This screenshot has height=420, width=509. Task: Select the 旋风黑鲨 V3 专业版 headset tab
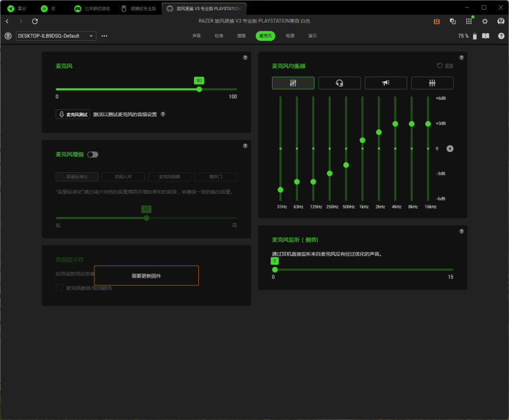pos(204,8)
